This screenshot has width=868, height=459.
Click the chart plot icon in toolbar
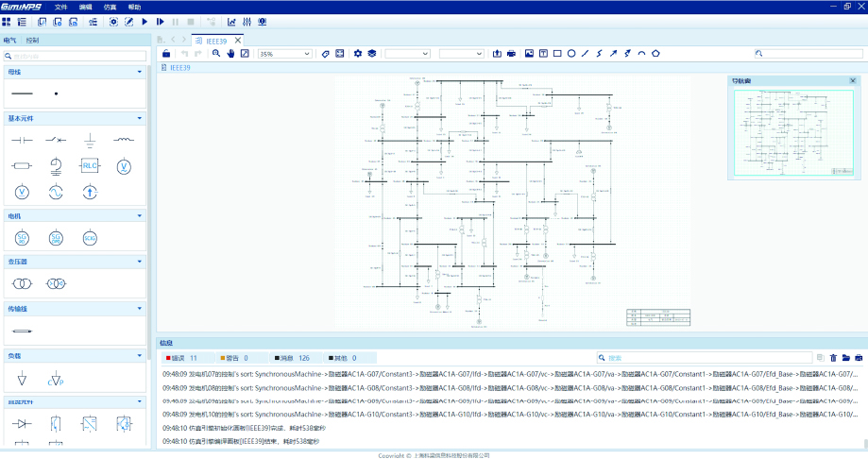[x=232, y=21]
